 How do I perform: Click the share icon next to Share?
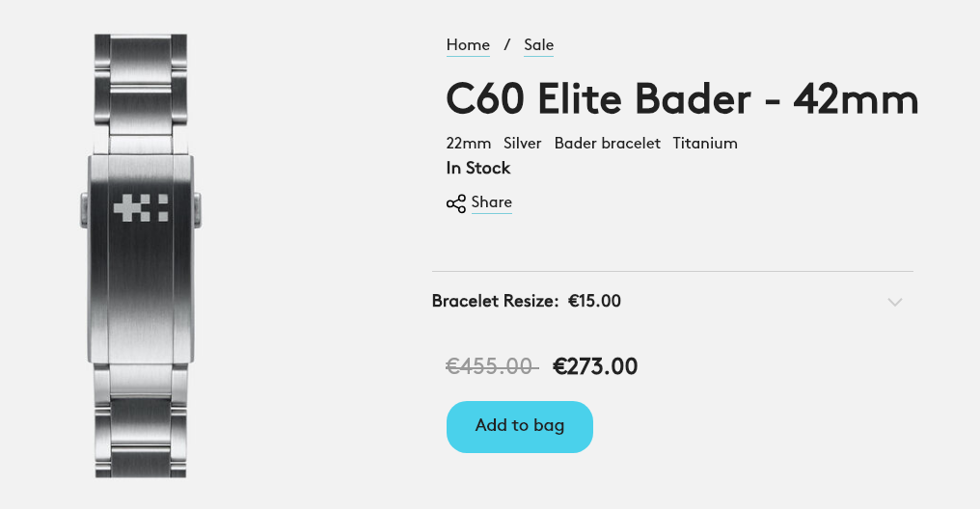456,203
